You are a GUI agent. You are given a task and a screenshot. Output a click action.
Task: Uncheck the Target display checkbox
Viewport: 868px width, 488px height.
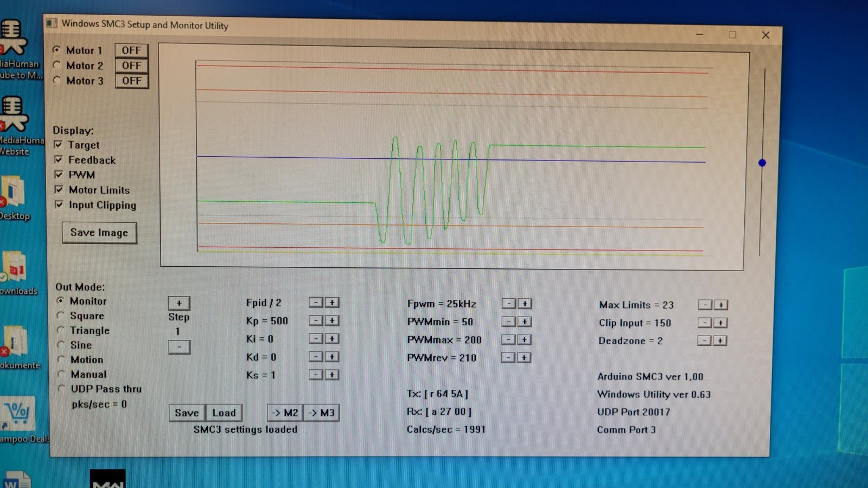pos(59,145)
